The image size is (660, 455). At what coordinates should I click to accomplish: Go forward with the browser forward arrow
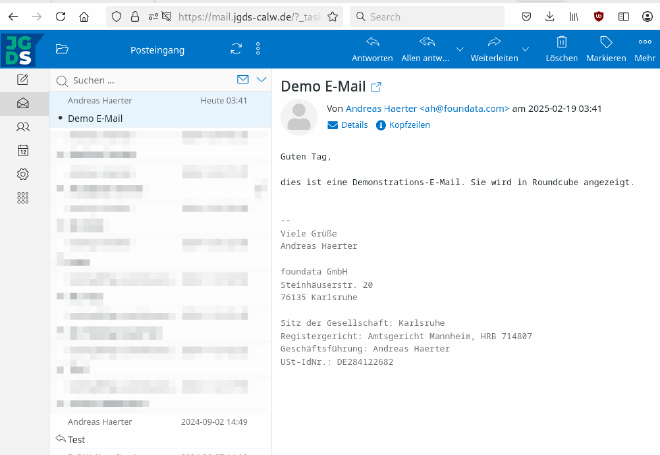pos(37,17)
